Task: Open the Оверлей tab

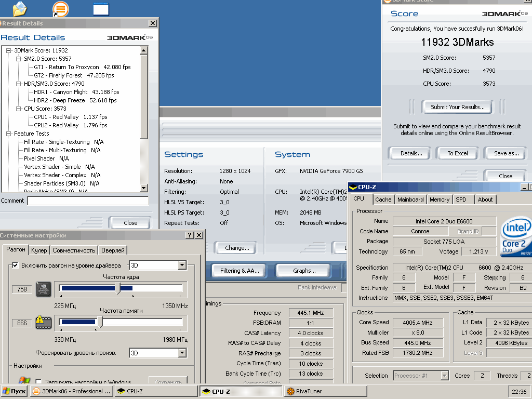Action: tap(113, 250)
